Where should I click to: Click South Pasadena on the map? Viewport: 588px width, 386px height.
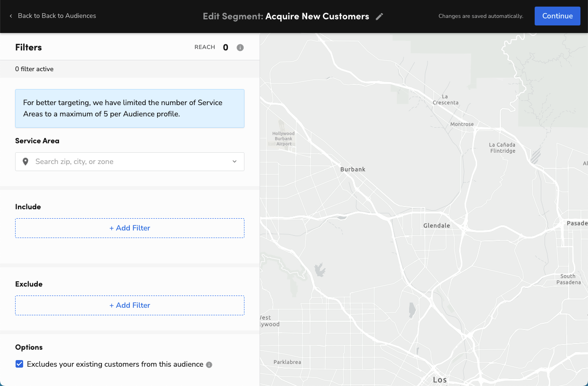tap(568, 279)
